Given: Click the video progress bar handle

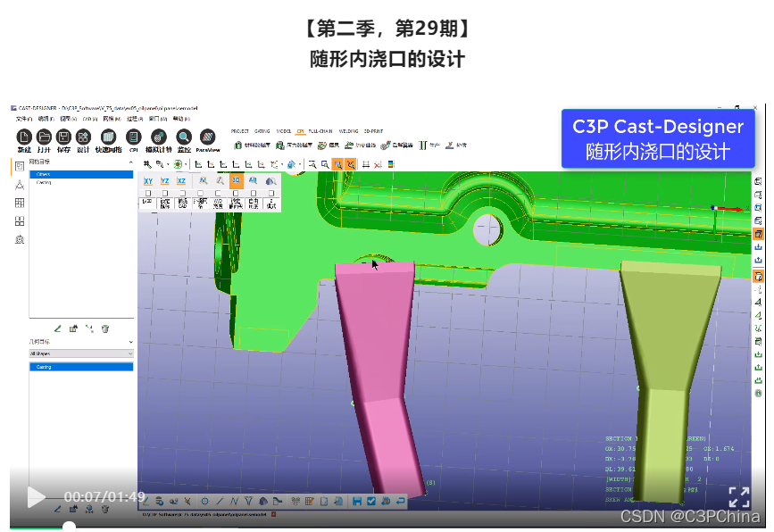Looking at the screenshot, I should click(x=69, y=527).
